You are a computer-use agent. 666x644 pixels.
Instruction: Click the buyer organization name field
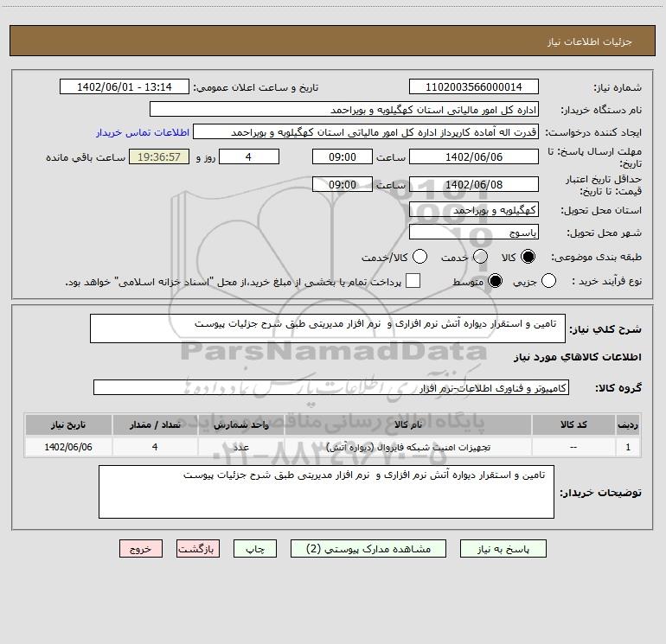click(344, 110)
